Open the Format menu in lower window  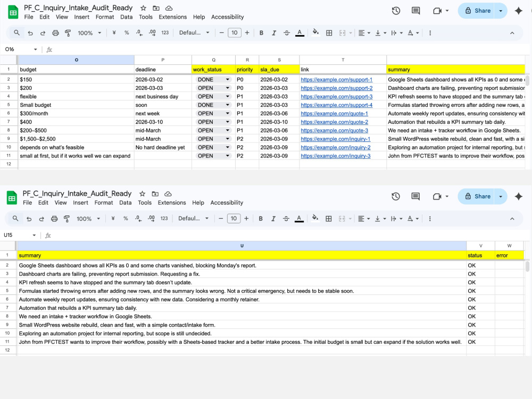click(x=104, y=203)
